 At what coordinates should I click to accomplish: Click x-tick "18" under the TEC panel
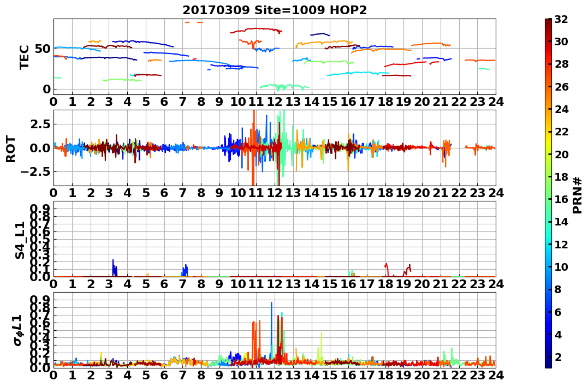[385, 102]
